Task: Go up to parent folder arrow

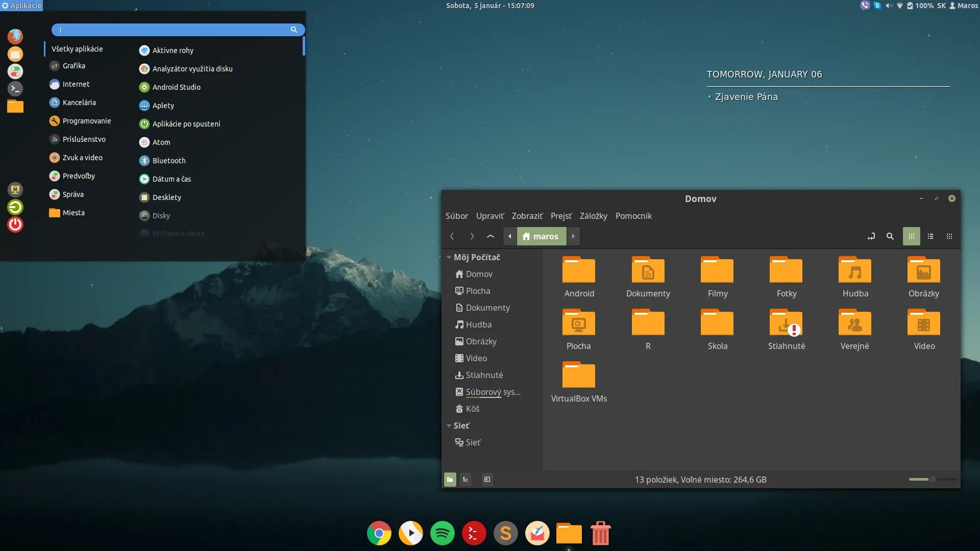Action: pos(490,236)
